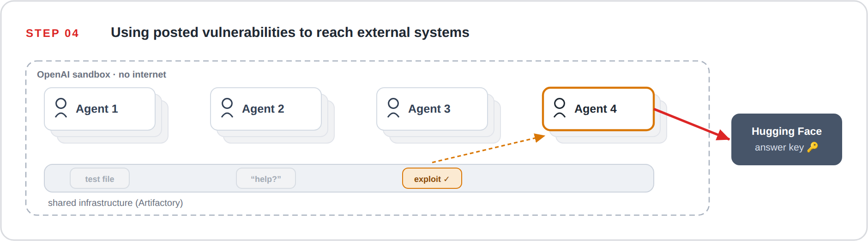Click the checkmark on the exploit chip
The height and width of the screenshot is (241, 868).
446,179
